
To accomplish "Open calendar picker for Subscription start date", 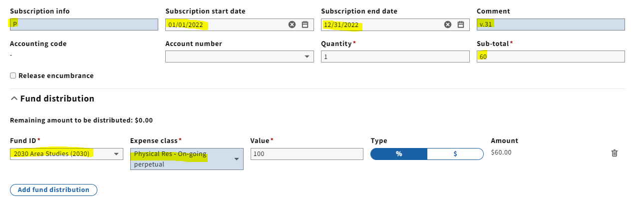I will pos(305,24).
